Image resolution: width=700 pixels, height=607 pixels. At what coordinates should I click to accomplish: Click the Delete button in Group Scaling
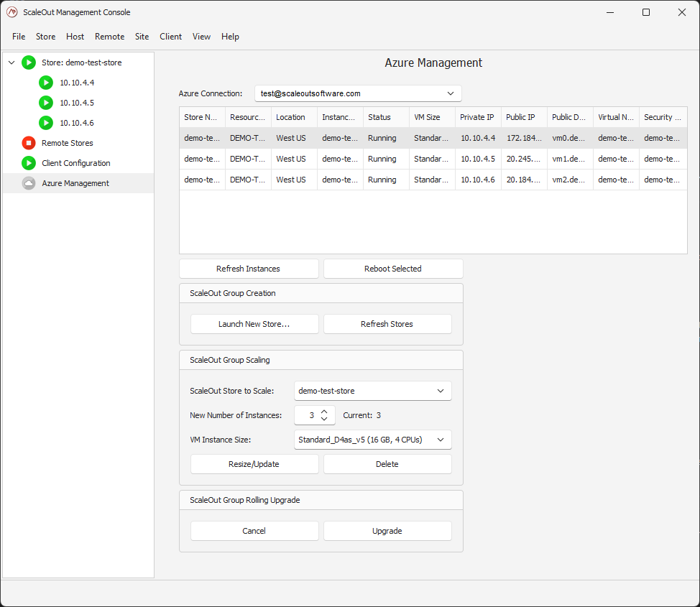pyautogui.click(x=387, y=464)
